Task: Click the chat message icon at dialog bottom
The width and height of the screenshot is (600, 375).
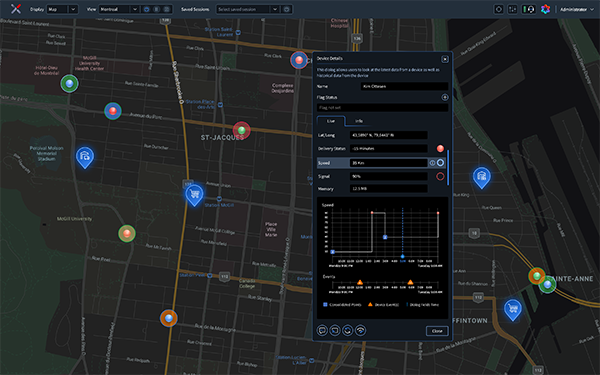Action: coord(322,330)
